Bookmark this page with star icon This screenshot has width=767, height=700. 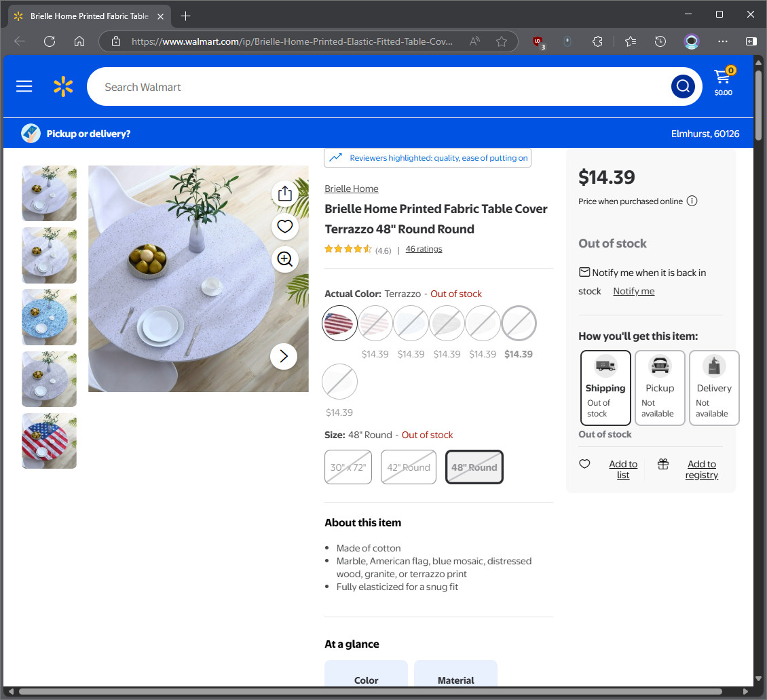click(x=502, y=41)
